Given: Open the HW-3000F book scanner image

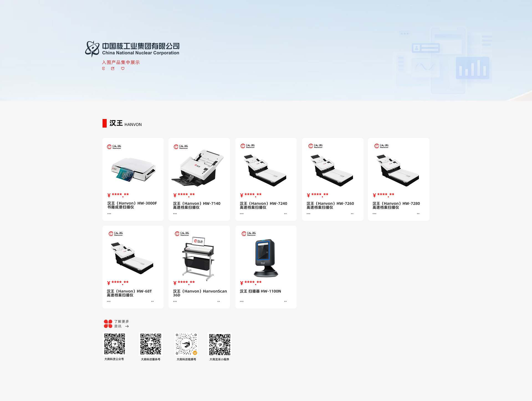Looking at the screenshot, I should (x=133, y=170).
